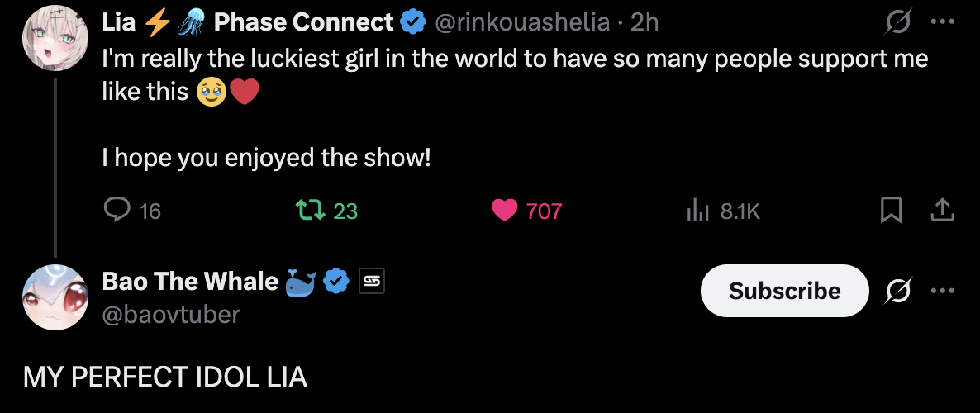This screenshot has width=980, height=413.
Task: Open Bao The Whale's avatar
Action: pos(55,297)
